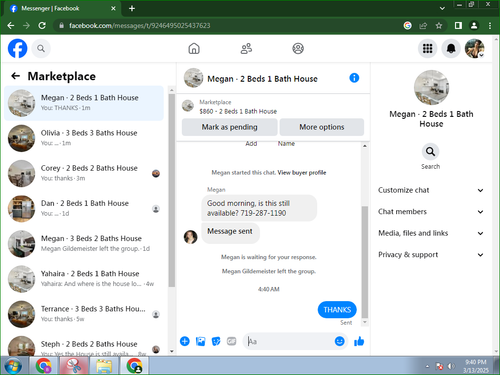This screenshot has width=500, height=375.
Task: Send a thumbs-up like
Action: coord(359,341)
